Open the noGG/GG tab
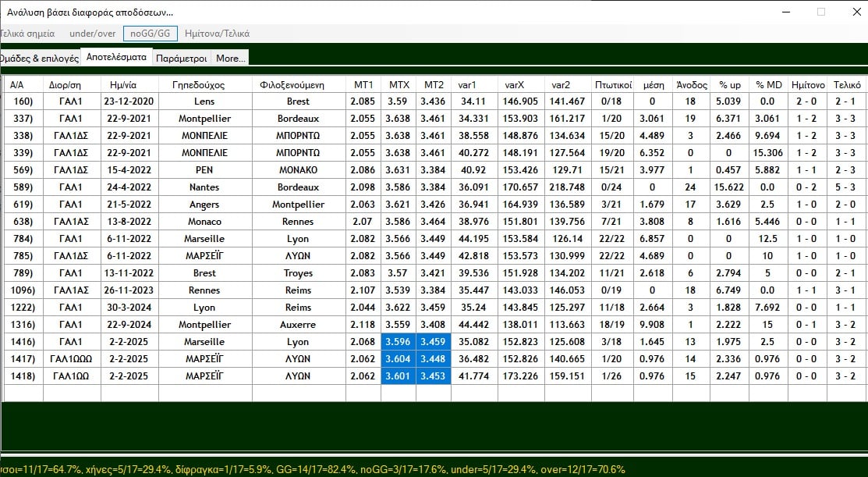 pyautogui.click(x=151, y=34)
